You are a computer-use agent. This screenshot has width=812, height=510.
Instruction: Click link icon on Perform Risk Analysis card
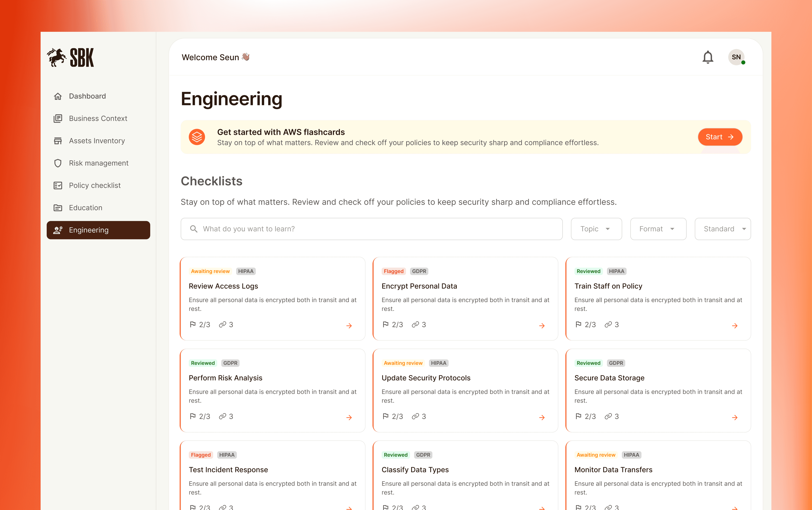pos(223,416)
